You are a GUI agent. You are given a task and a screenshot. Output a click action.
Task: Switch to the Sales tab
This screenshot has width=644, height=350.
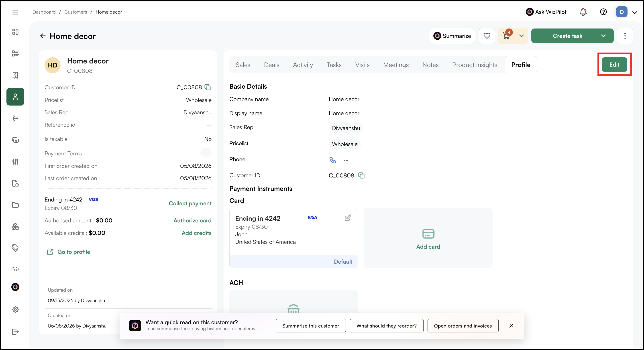[243, 65]
